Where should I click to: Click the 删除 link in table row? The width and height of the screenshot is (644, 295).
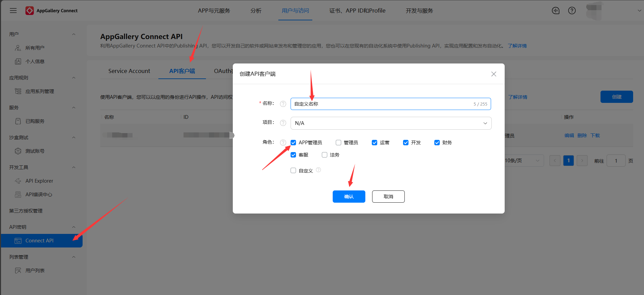click(x=582, y=135)
